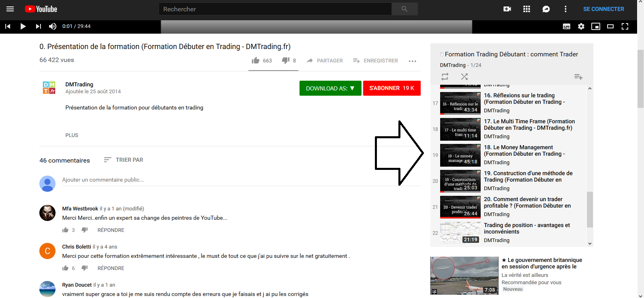Open the DMTrading channel avatar
This screenshot has width=644, height=298.
pos(49,88)
